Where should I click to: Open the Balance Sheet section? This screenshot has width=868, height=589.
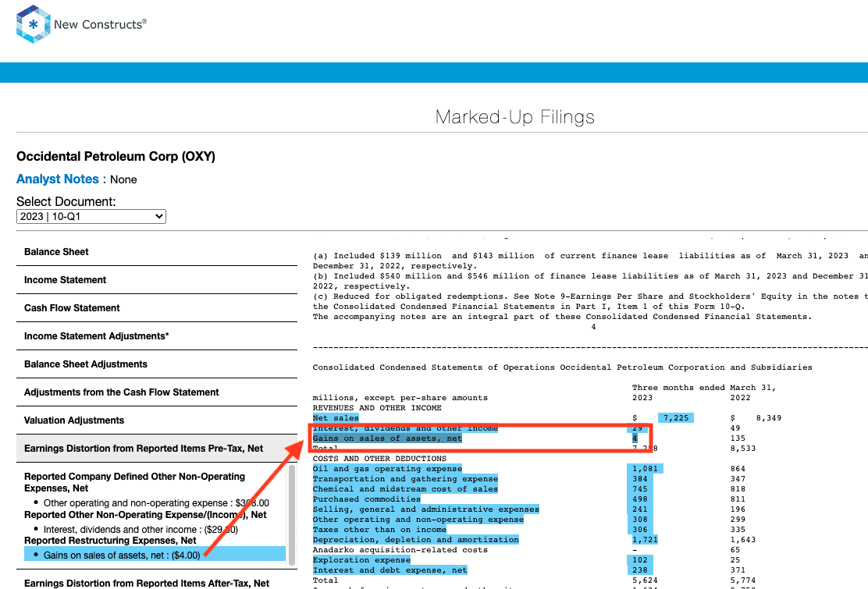pyautogui.click(x=157, y=252)
